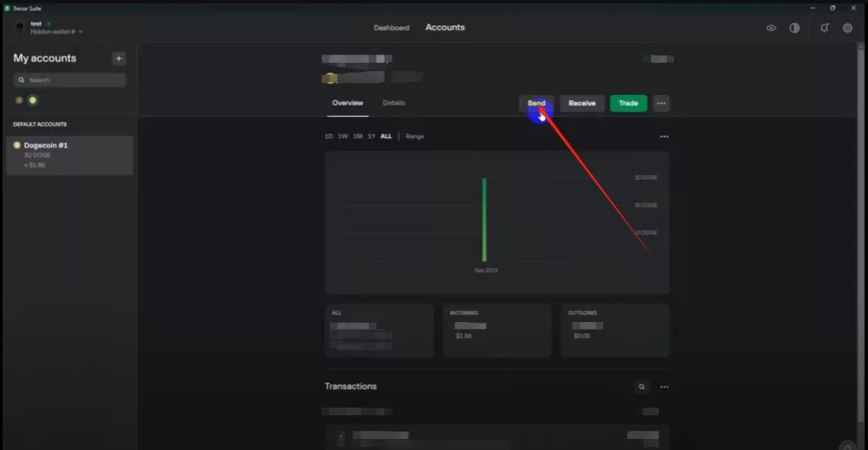Click the Transactions heading
This screenshot has width=868, height=450.
click(350, 386)
